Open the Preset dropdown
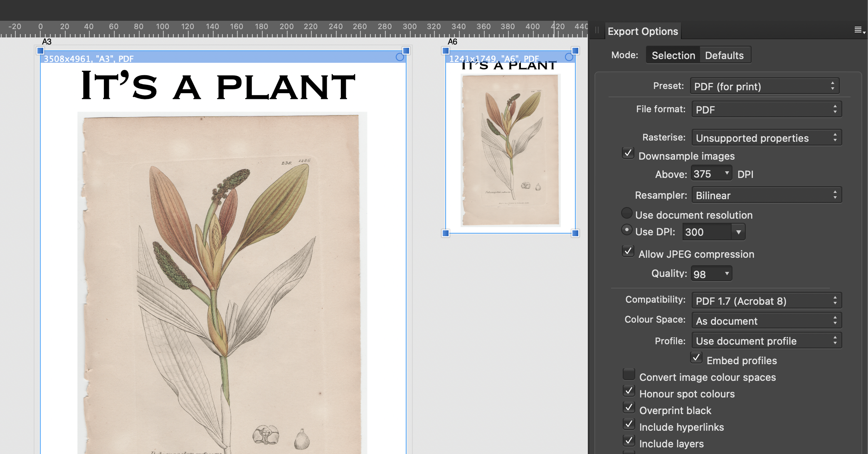This screenshot has width=868, height=454. click(764, 86)
